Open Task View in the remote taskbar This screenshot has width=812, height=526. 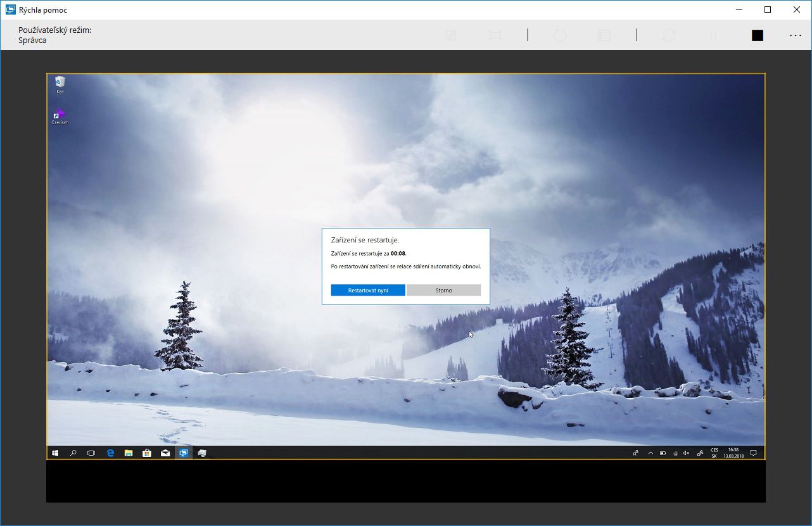[91, 453]
